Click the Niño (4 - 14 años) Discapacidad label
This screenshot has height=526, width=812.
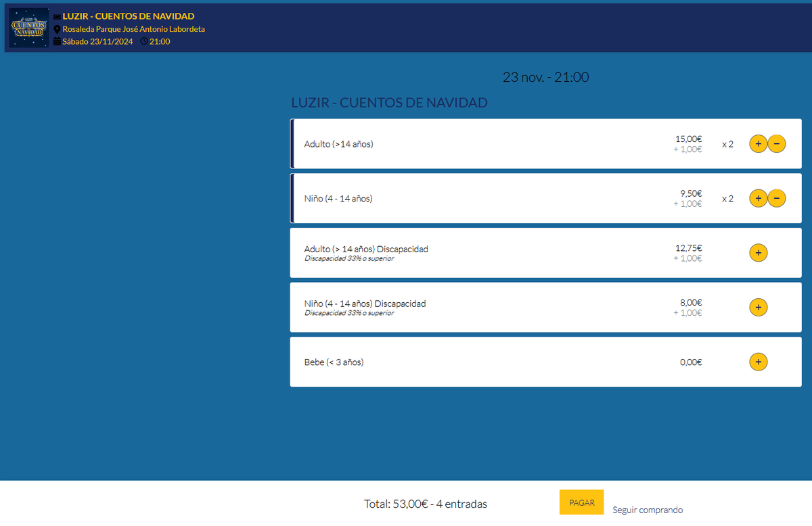(365, 304)
